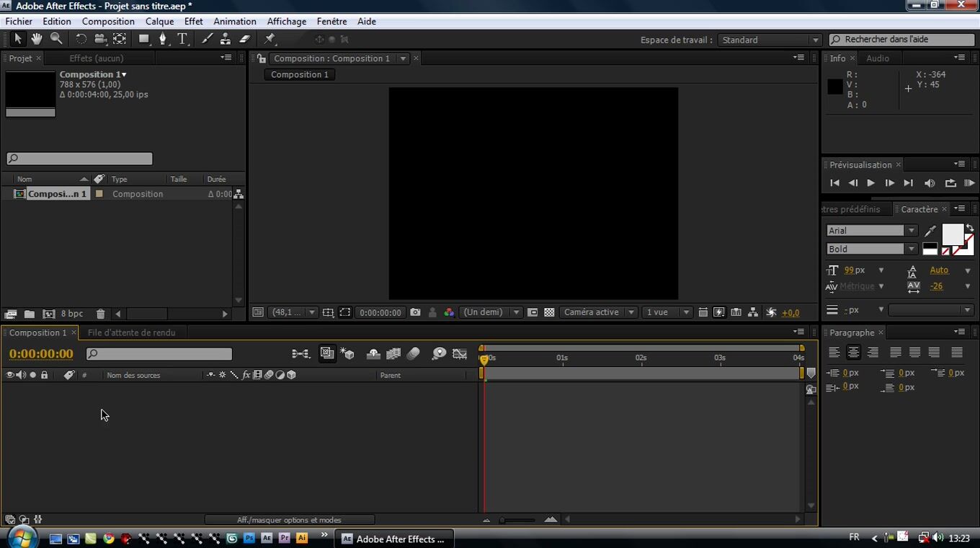Click Aff./masquer options et modes button

pos(289,520)
